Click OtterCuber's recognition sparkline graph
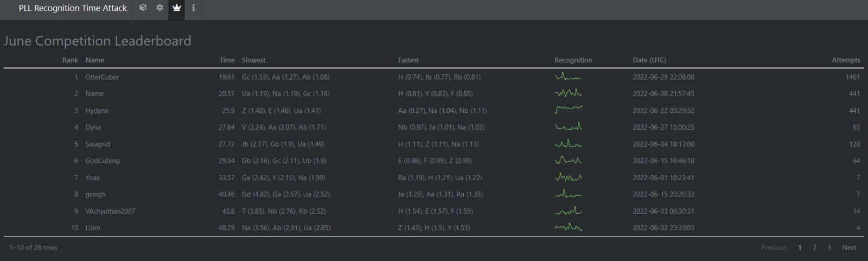This screenshot has width=868, height=261. (x=568, y=77)
